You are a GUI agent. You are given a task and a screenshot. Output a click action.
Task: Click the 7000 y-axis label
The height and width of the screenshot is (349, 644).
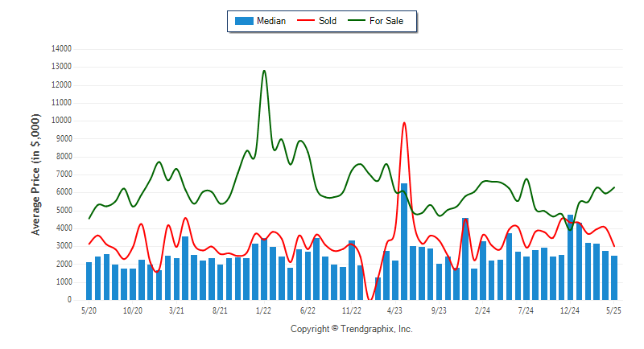pos(64,174)
